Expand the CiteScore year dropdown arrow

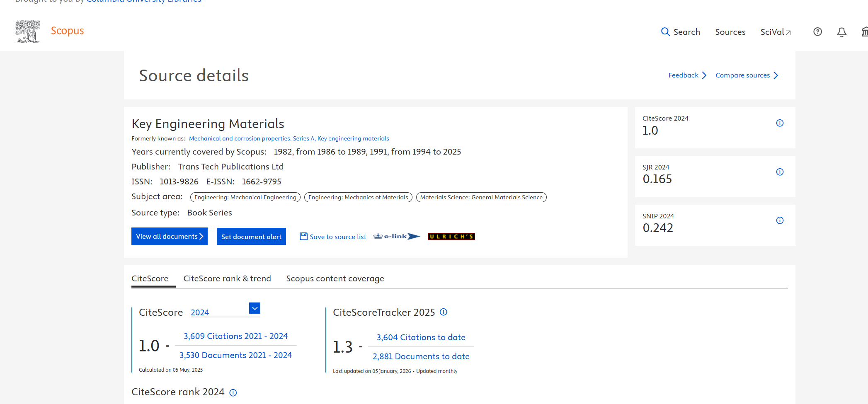[x=255, y=308]
